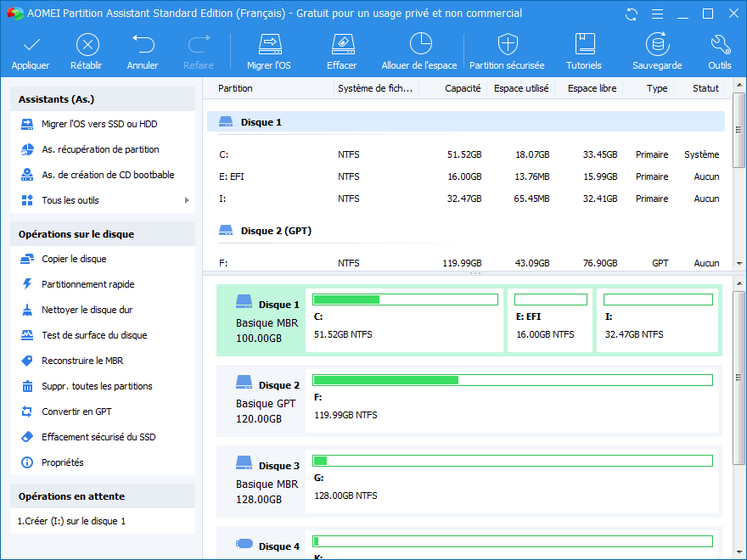This screenshot has width=747, height=560.
Task: Choose Reconstruire le MBR option
Action: 82,361
